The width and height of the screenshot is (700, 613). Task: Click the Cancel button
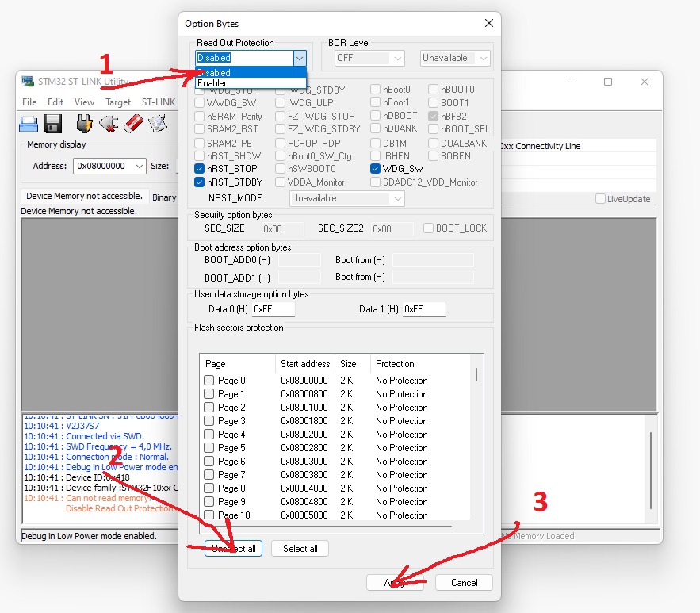pyautogui.click(x=464, y=583)
